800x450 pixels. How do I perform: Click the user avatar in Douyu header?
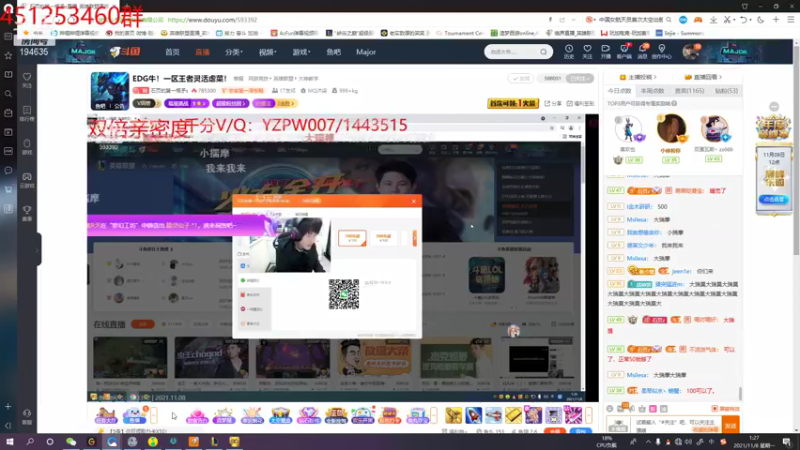[x=691, y=52]
